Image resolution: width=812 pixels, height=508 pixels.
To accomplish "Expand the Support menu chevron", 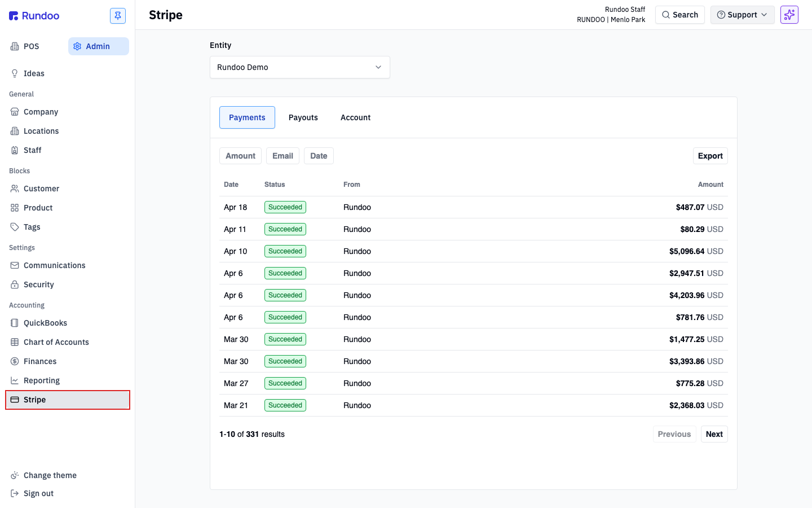I will pyautogui.click(x=764, y=15).
